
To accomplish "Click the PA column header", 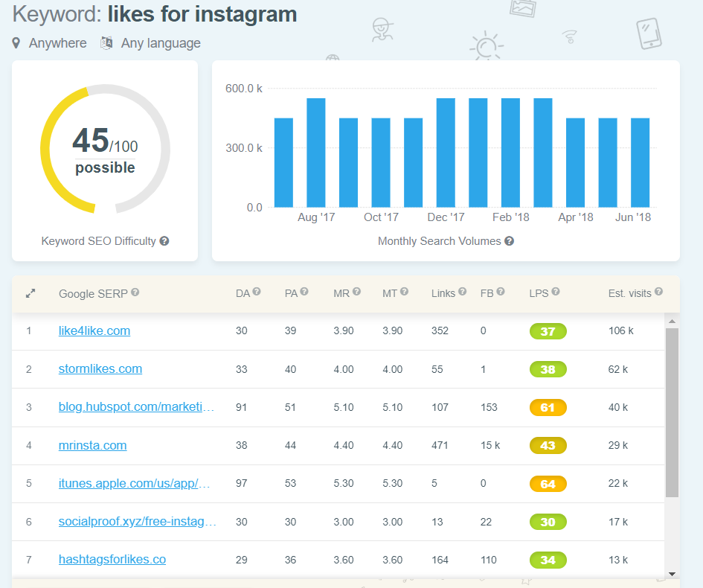I will [291, 294].
